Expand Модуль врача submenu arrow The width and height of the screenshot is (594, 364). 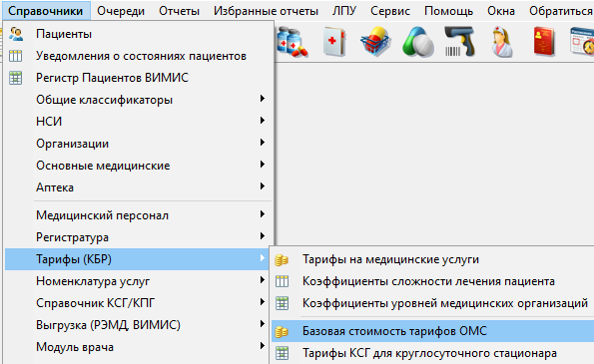pos(263,346)
